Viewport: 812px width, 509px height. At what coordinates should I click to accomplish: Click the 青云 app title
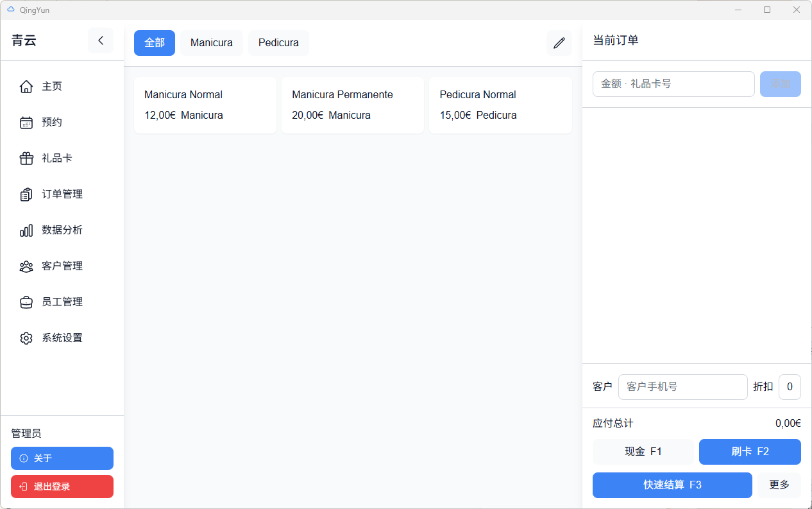24,40
